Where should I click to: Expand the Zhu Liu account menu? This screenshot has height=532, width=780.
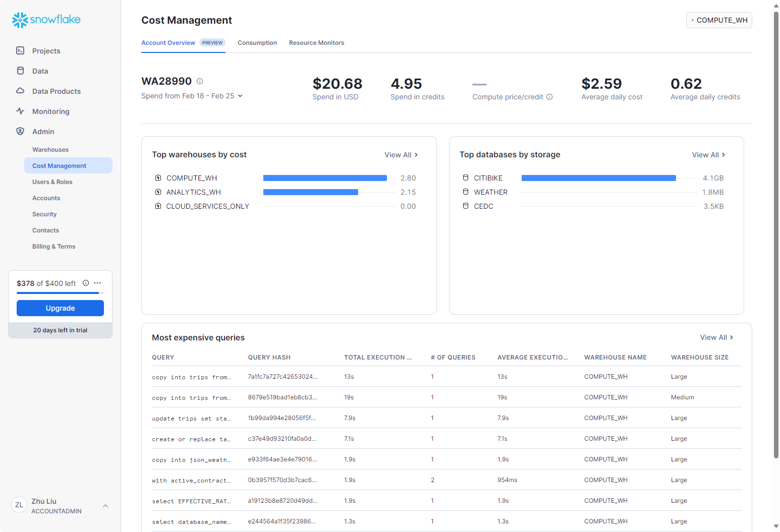coord(105,506)
